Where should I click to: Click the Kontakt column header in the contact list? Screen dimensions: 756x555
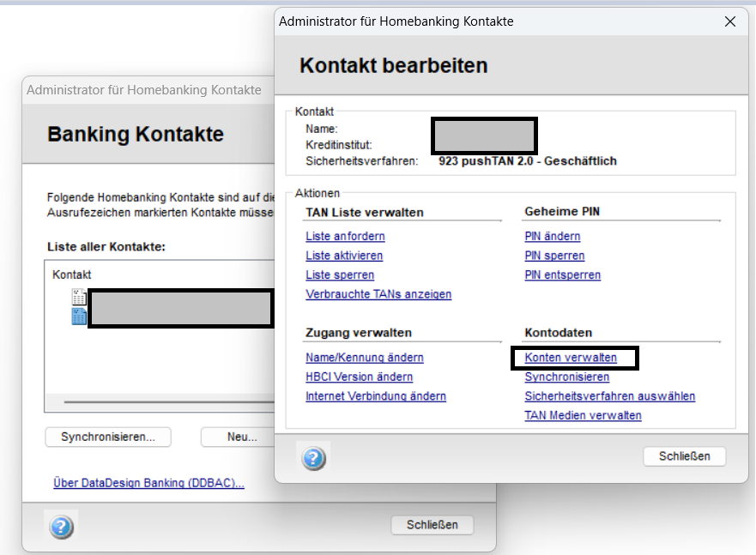point(72,274)
